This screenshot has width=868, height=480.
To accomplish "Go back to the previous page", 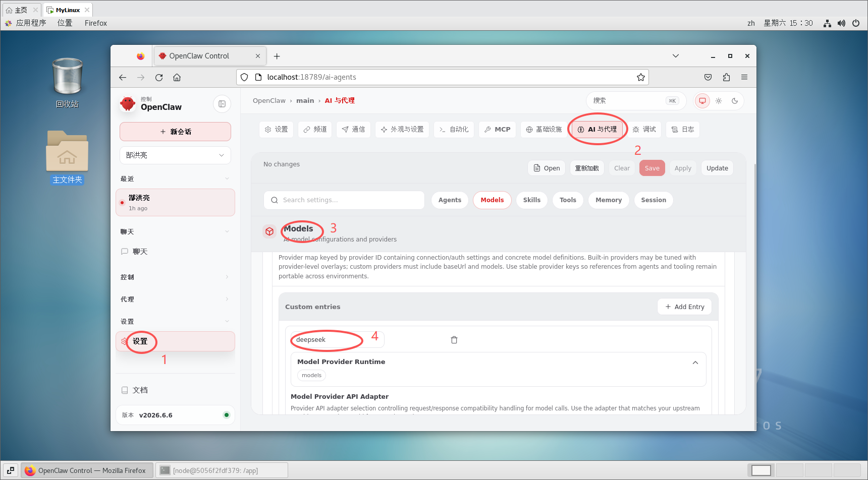I will 123,77.
